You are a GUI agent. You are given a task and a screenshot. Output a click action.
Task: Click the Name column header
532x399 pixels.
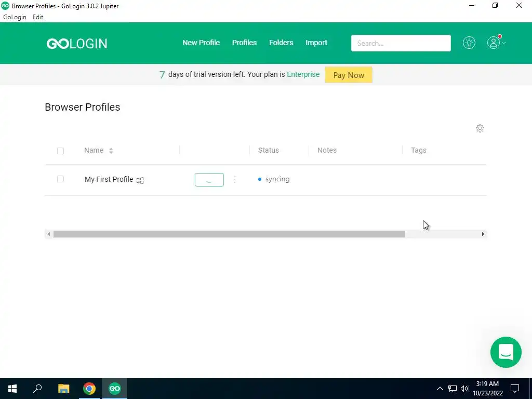(x=94, y=150)
